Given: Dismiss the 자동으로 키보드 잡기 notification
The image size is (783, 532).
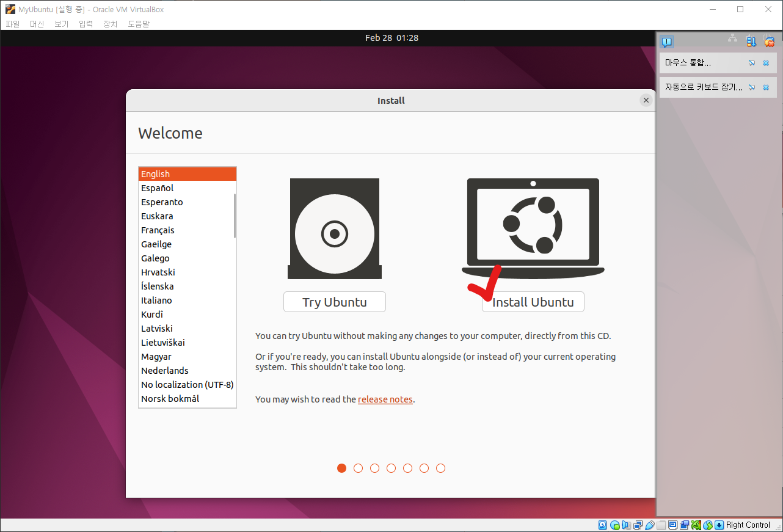Looking at the screenshot, I should pyautogui.click(x=766, y=87).
